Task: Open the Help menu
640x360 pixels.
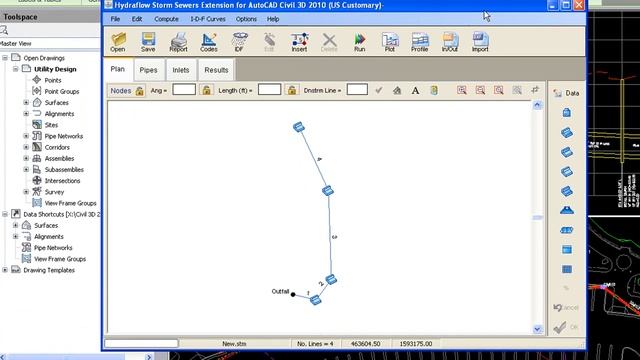Action: point(273,19)
